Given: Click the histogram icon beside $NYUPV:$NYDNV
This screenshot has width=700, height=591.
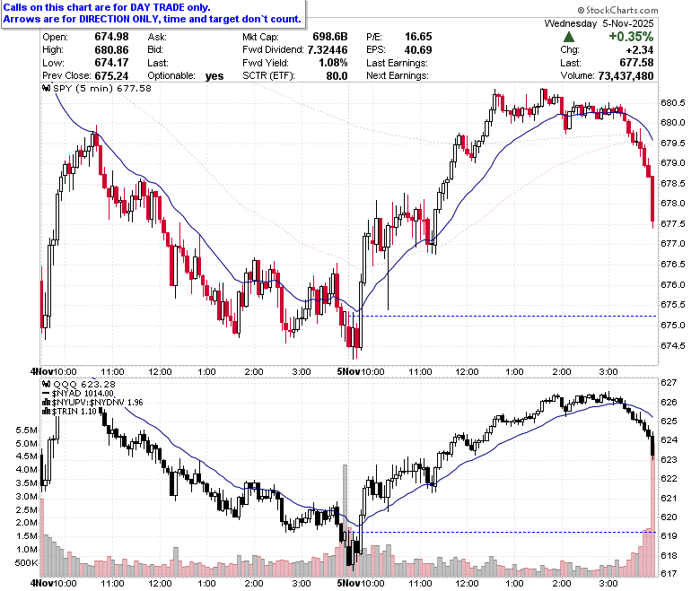Looking at the screenshot, I should pos(47,402).
